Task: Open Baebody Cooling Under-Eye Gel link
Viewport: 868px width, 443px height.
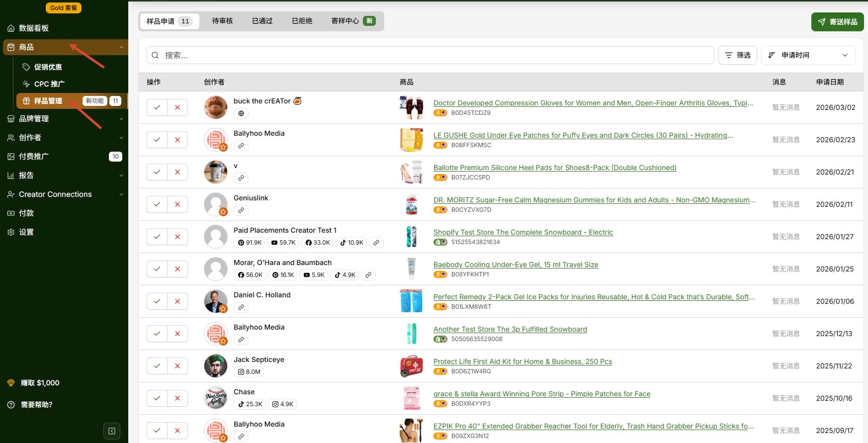Action: [x=516, y=265]
